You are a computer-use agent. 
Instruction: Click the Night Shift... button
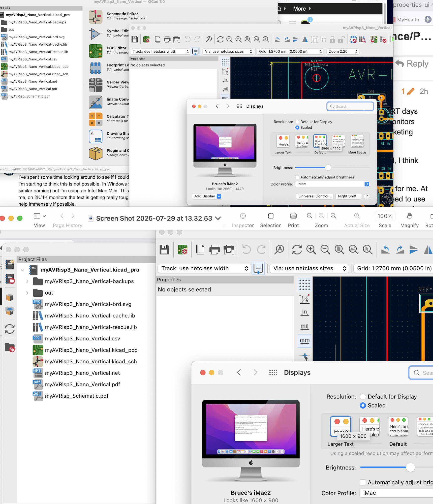(349, 196)
